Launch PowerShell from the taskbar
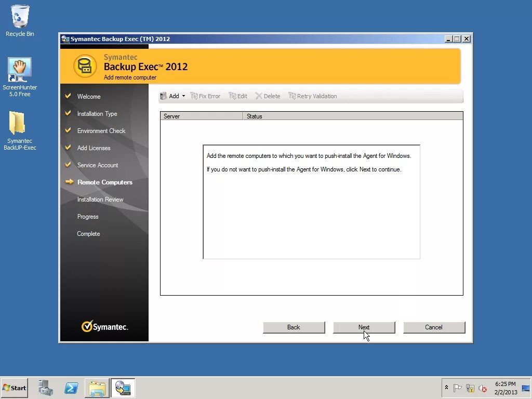 [x=71, y=388]
